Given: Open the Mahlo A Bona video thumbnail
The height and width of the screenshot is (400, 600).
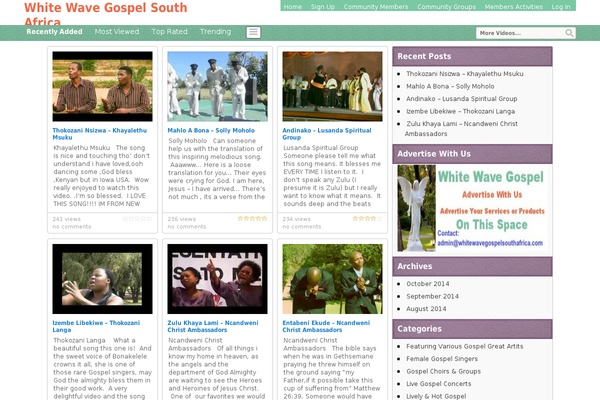Looking at the screenshot, I should pos(217,86).
